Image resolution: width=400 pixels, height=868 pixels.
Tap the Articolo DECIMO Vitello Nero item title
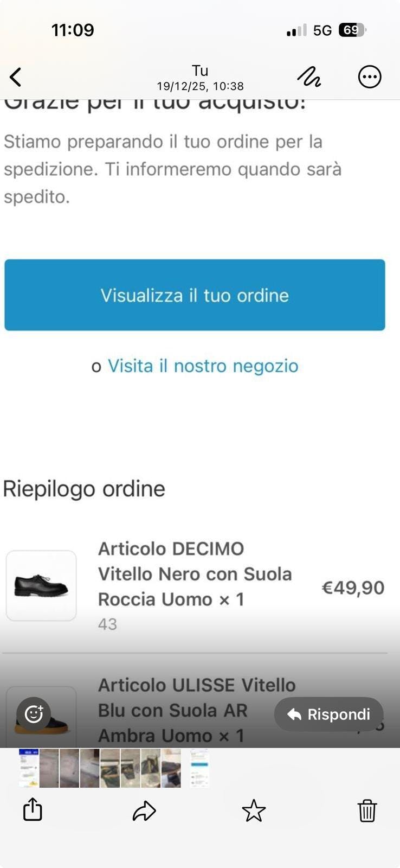[x=195, y=574]
